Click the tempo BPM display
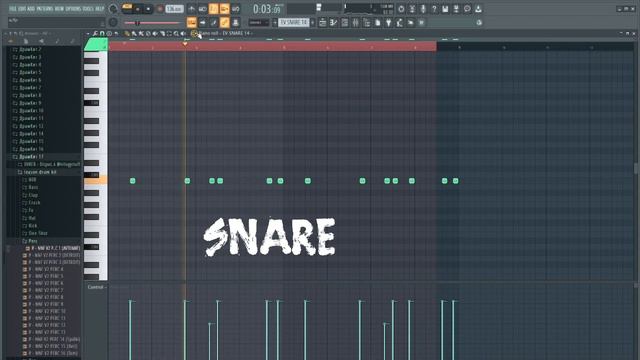Screen dimensions: 640x360 coord(174,9)
